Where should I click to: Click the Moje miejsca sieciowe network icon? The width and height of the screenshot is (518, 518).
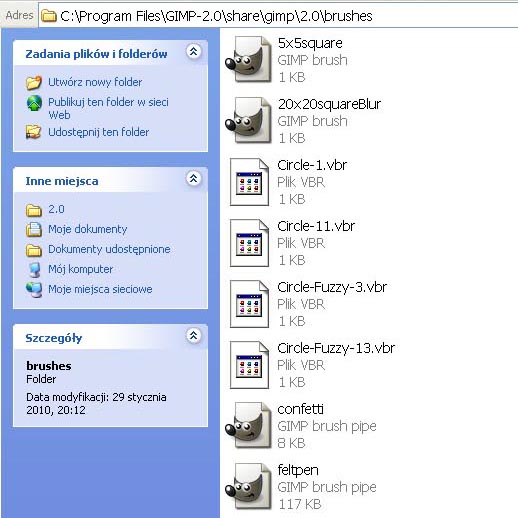[34, 290]
